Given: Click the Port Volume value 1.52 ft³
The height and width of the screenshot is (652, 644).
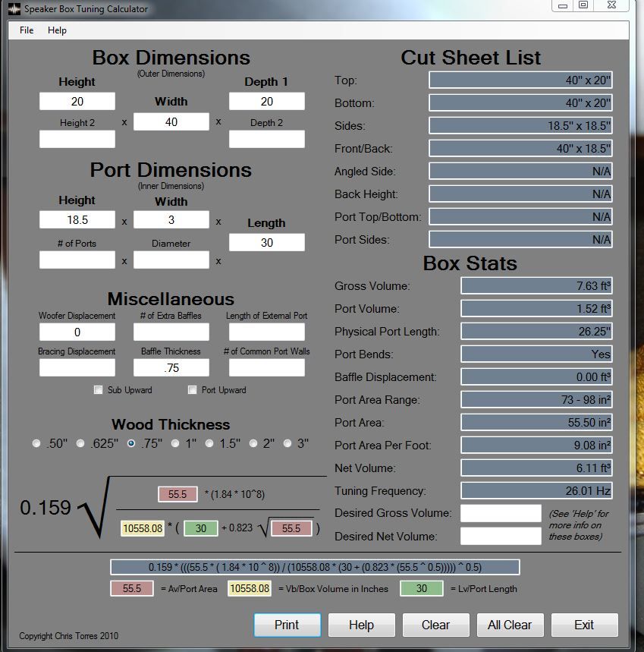Looking at the screenshot, I should [536, 308].
